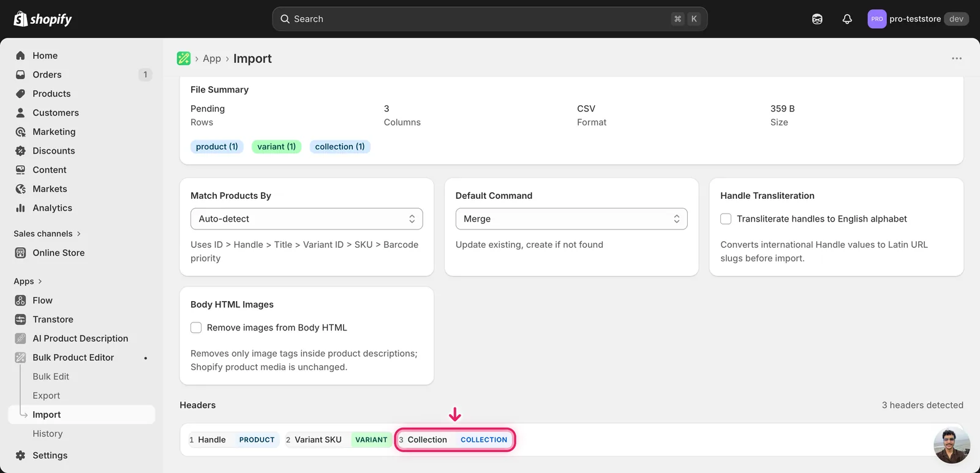Click the Content icon in sidebar
Image resolution: width=980 pixels, height=473 pixels.
tap(20, 169)
